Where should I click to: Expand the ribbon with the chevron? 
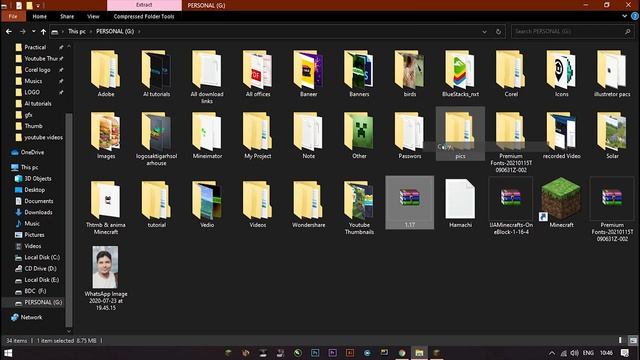coord(624,16)
